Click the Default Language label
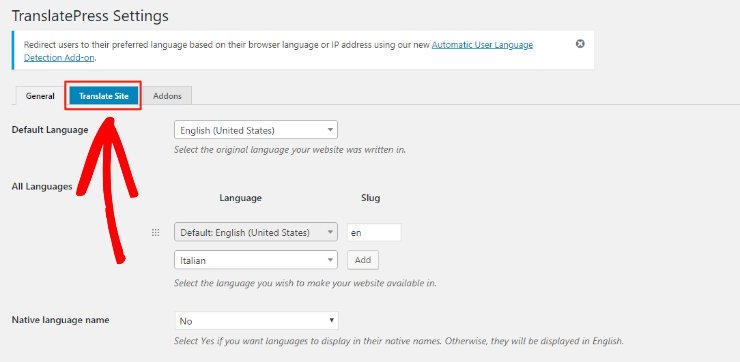Screen dimensions: 740x362 50,130
